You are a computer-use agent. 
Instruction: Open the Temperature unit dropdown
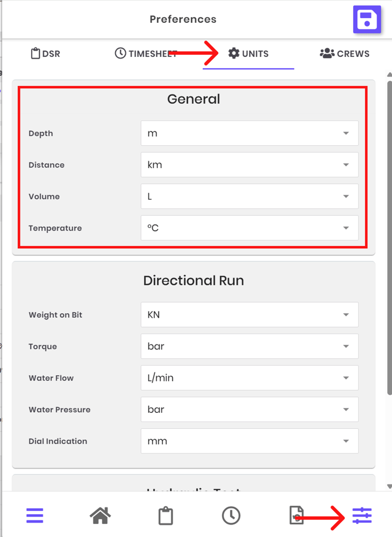(250, 228)
